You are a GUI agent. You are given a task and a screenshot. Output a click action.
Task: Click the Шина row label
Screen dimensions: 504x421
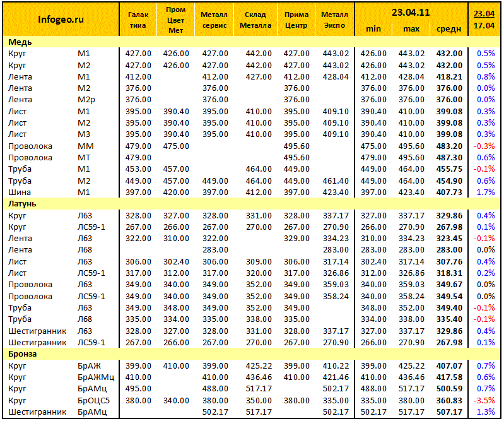point(20,193)
